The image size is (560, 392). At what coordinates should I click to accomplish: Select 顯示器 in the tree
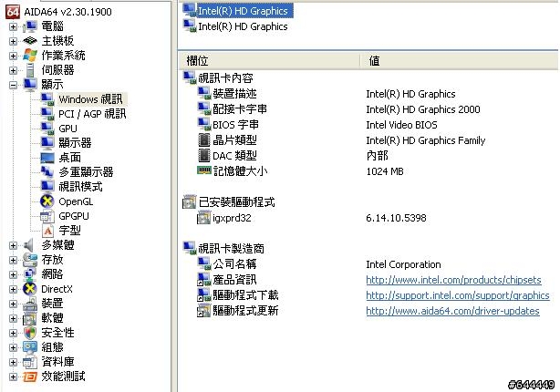pyautogui.click(x=75, y=143)
